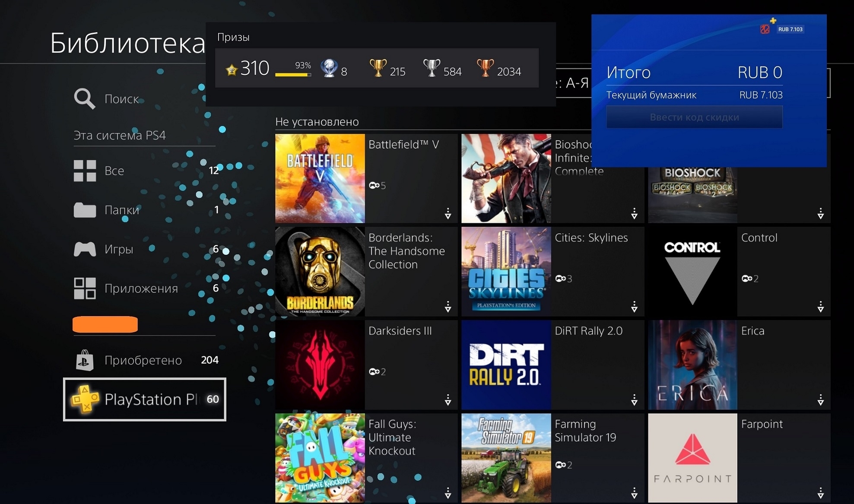
Task: Click the gold trophy icon
Action: 378,68
